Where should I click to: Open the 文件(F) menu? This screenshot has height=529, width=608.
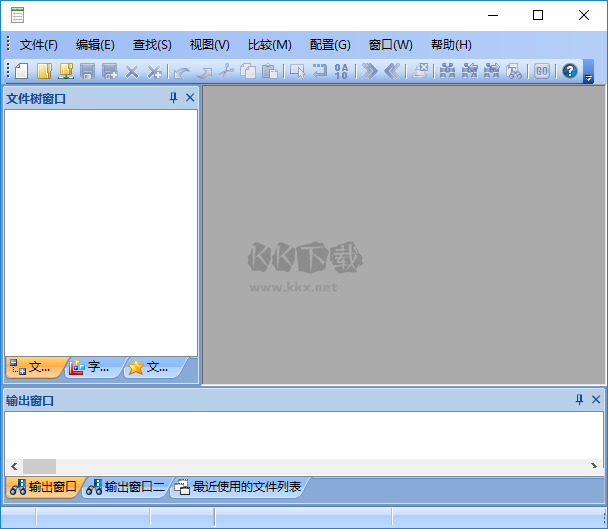[38, 45]
